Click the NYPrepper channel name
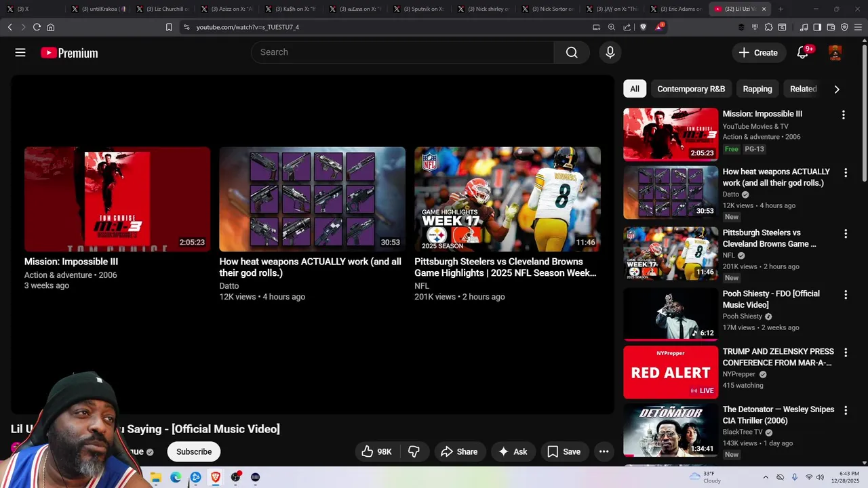Viewport: 868px width, 488px height. click(x=738, y=374)
